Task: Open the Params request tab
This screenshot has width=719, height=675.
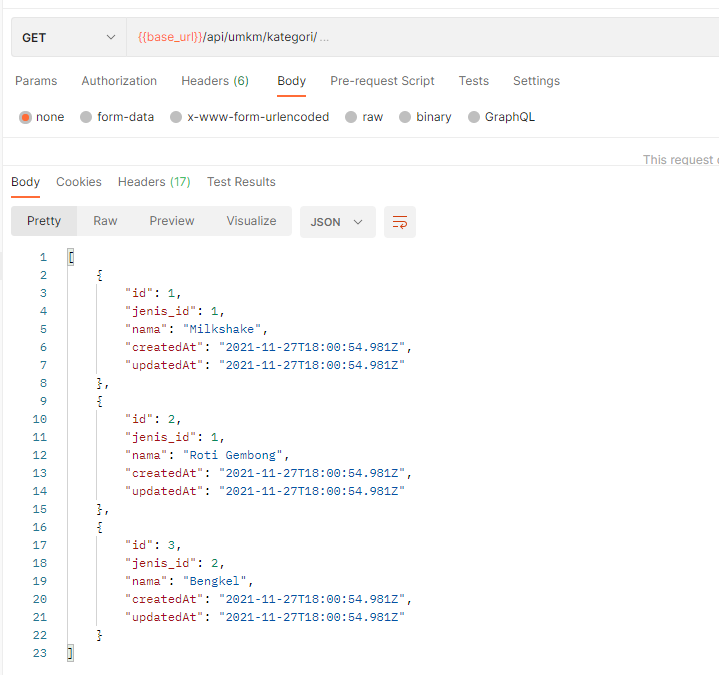Action: [36, 81]
